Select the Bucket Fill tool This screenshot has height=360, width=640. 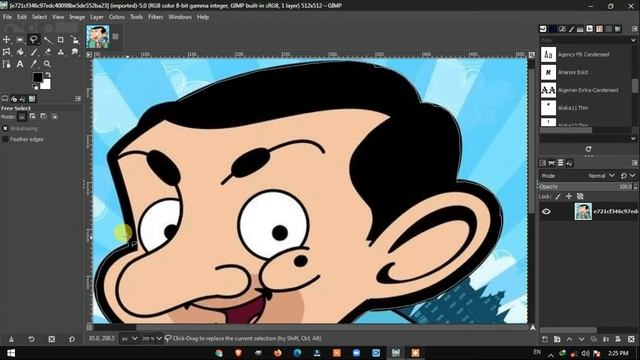pos(20,52)
